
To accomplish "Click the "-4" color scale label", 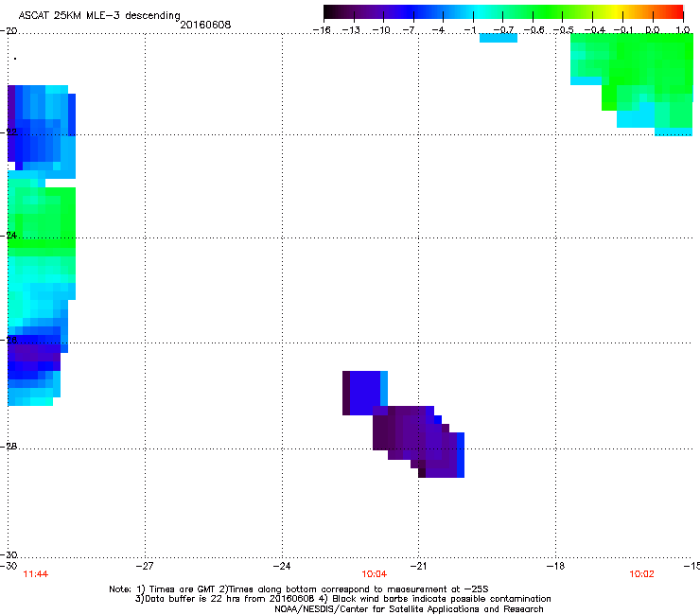I will coord(438,30).
